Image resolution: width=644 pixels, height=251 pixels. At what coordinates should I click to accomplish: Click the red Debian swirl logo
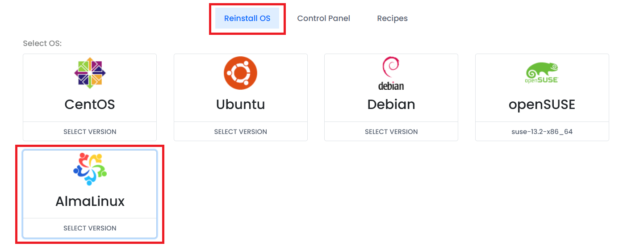pyautogui.click(x=391, y=68)
